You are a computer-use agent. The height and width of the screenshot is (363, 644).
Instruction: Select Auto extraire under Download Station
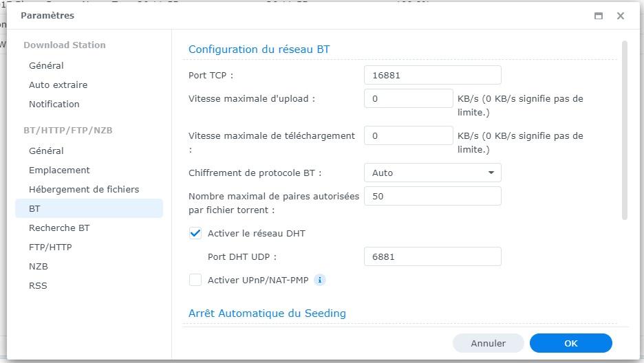click(x=58, y=85)
